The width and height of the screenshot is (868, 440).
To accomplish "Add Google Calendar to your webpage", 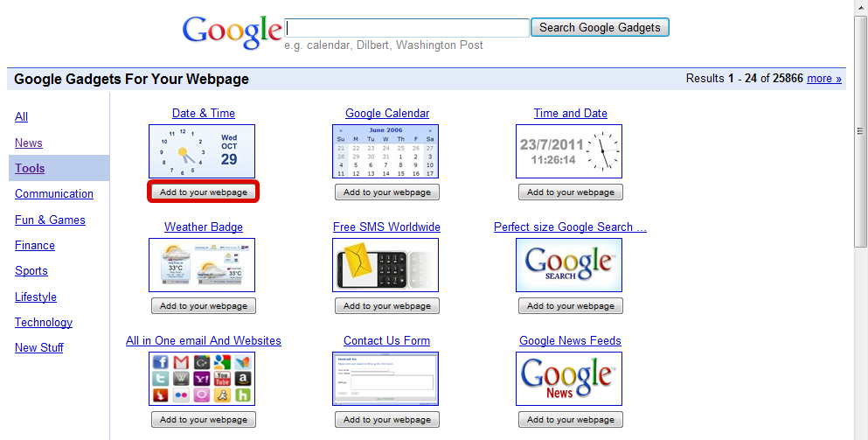I will (387, 192).
